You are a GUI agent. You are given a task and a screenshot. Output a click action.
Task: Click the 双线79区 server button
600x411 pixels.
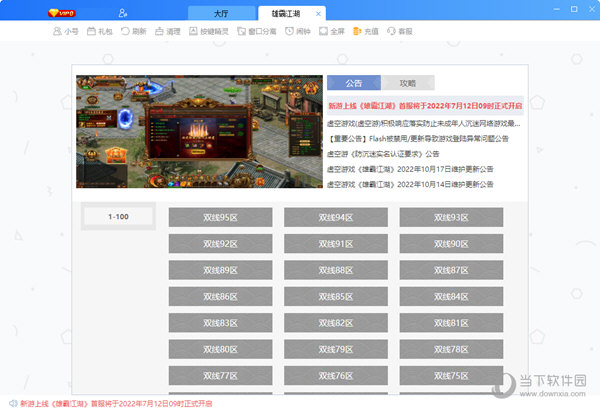coord(336,349)
